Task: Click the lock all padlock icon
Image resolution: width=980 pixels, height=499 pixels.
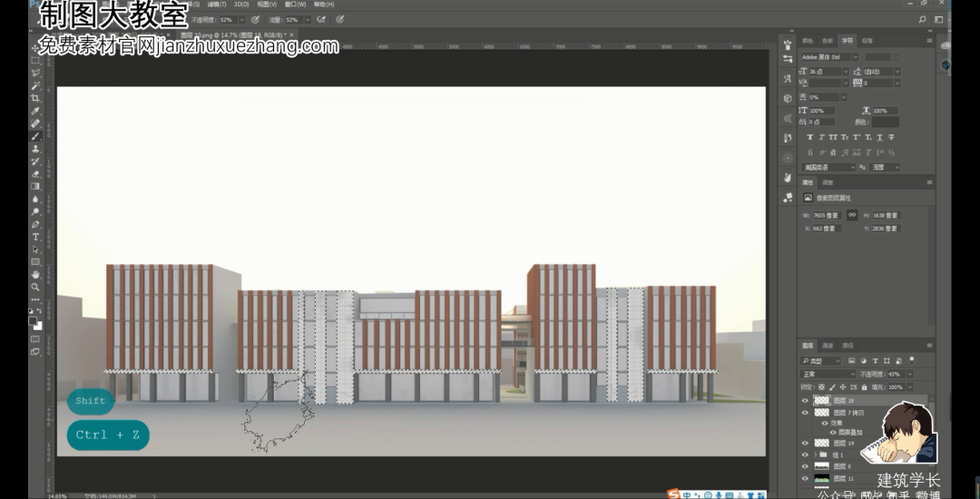Action: point(864,387)
